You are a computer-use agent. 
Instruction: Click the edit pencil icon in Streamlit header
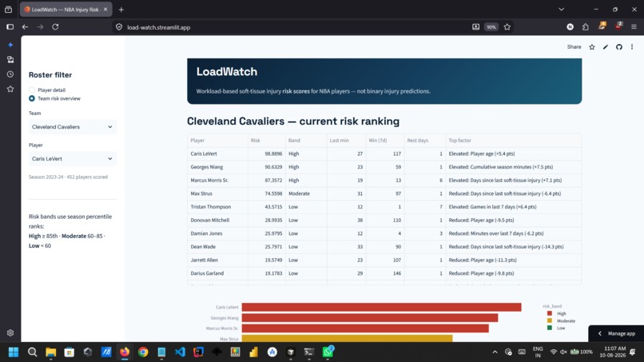606,47
